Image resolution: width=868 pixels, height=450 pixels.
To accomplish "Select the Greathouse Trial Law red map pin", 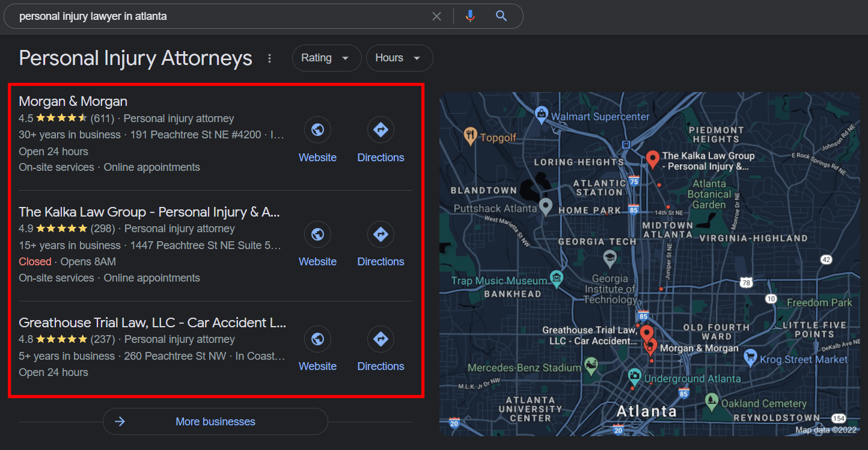I will click(646, 333).
